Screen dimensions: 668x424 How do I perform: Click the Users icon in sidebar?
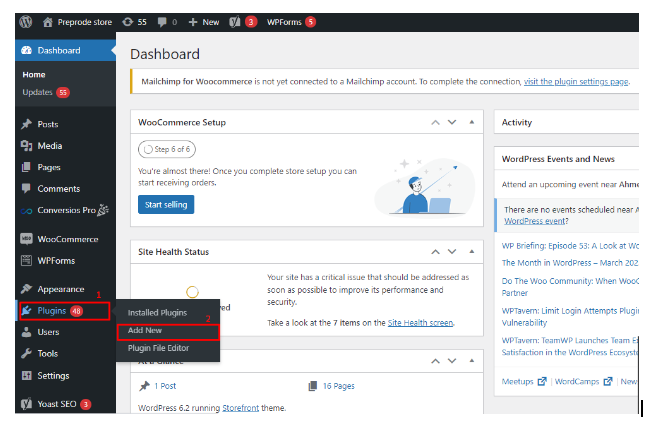pos(26,332)
